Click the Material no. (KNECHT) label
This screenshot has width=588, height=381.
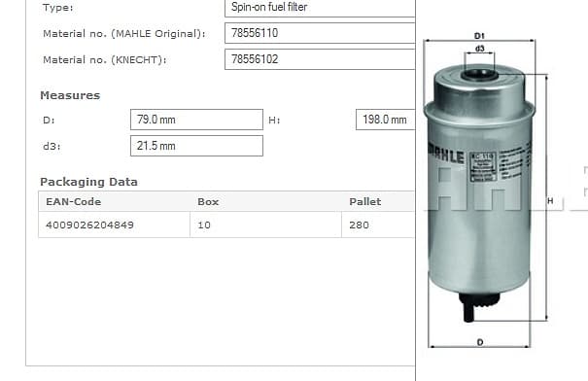pyautogui.click(x=105, y=60)
